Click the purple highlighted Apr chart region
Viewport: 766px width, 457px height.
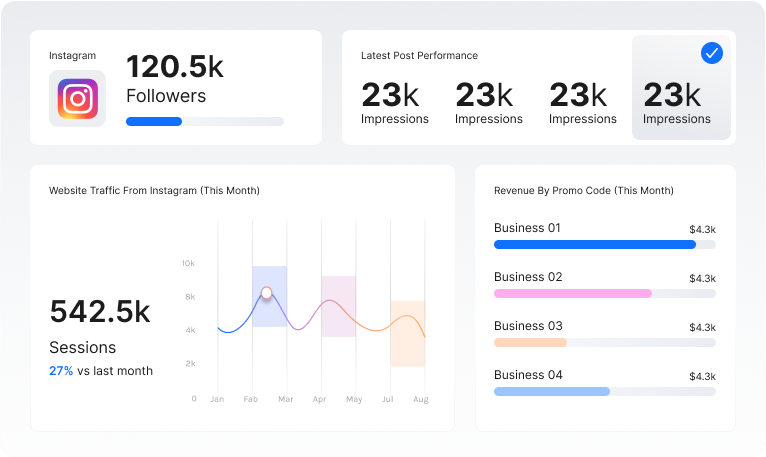point(339,306)
